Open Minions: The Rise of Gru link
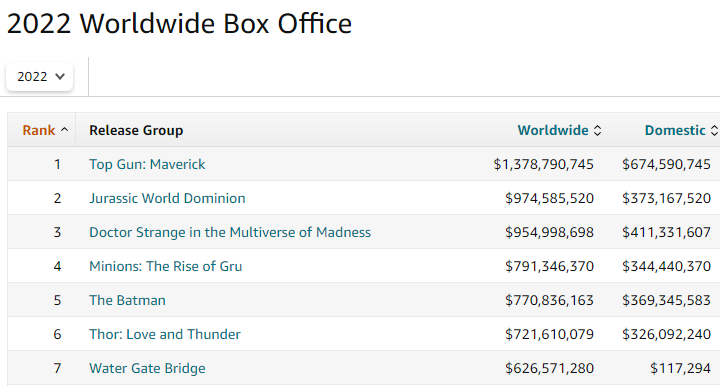This screenshot has width=720, height=386. click(165, 266)
